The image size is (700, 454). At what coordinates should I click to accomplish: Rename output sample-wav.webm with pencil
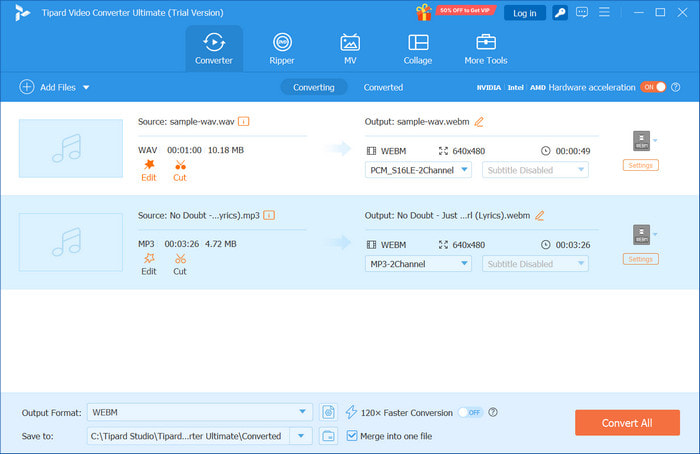[479, 121]
